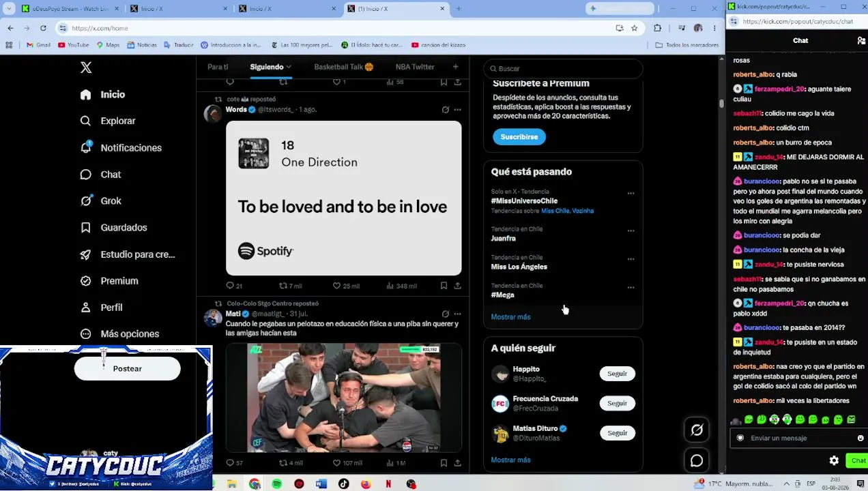Switch to Basketball Talk tab
This screenshot has width=868, height=491.
(343, 67)
